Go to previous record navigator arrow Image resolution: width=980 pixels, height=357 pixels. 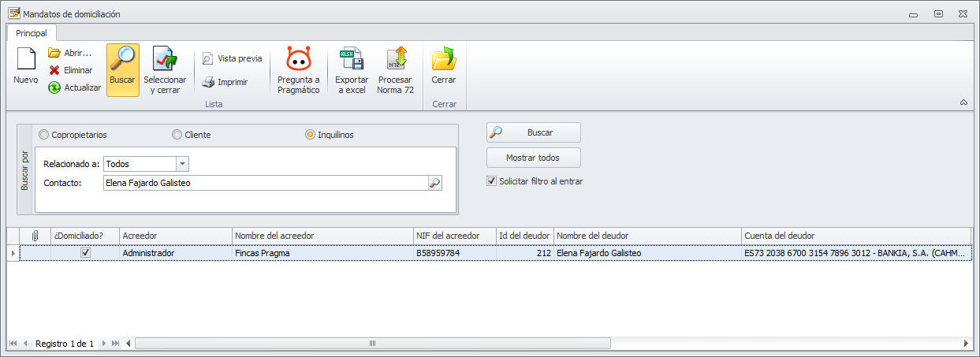pos(25,344)
